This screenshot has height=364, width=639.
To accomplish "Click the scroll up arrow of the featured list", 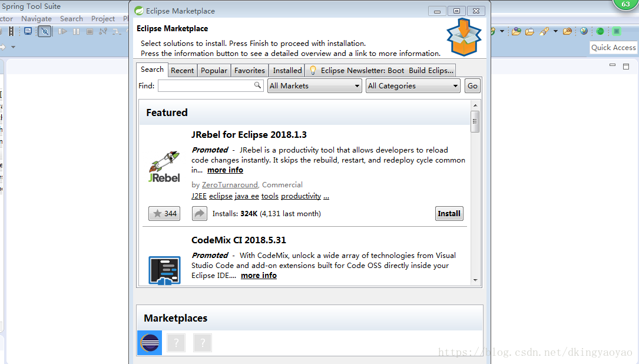I will [475, 105].
